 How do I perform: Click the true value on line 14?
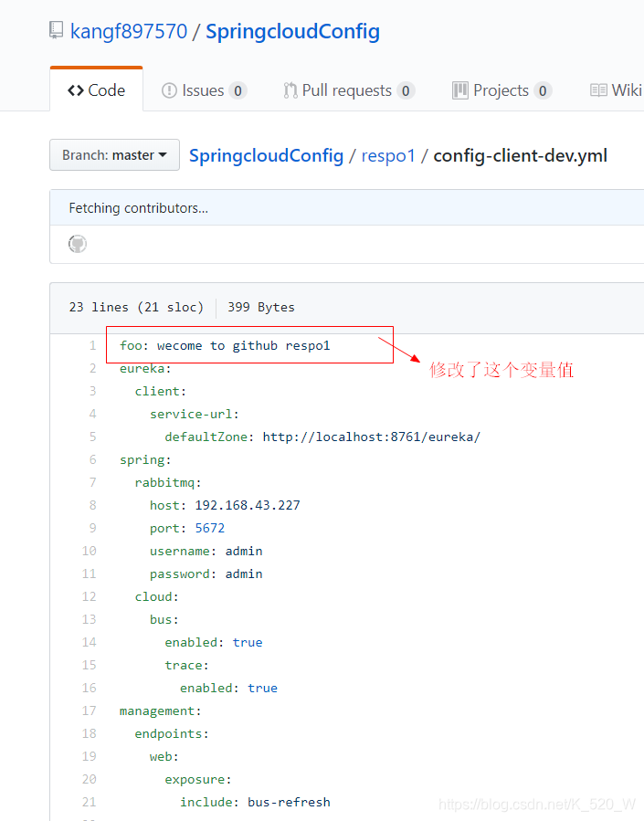[248, 642]
